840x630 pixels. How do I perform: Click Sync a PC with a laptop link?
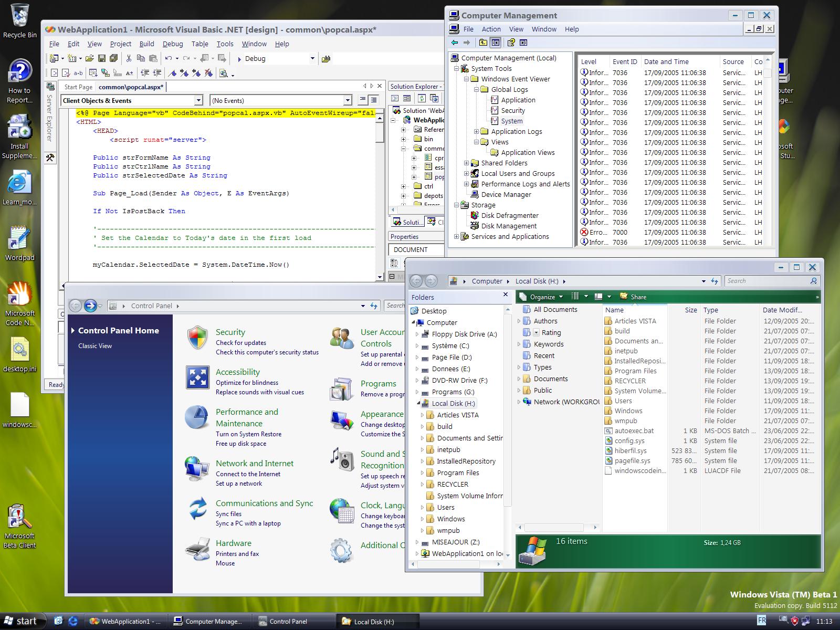point(248,523)
